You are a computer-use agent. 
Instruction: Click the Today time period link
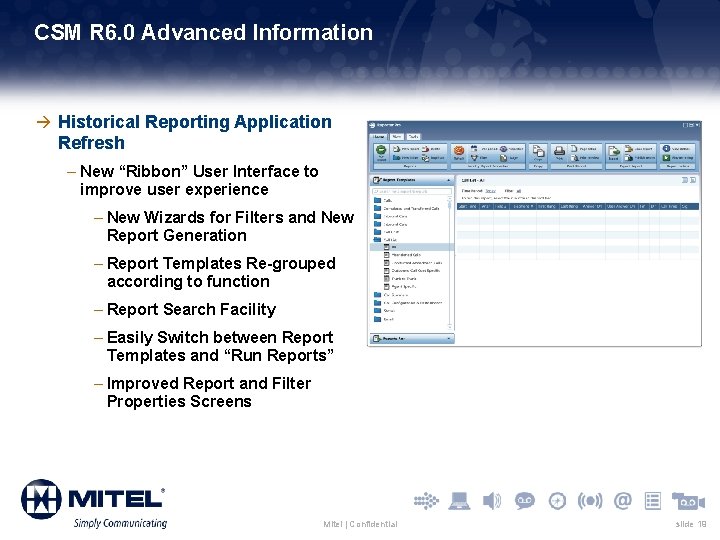(490, 191)
